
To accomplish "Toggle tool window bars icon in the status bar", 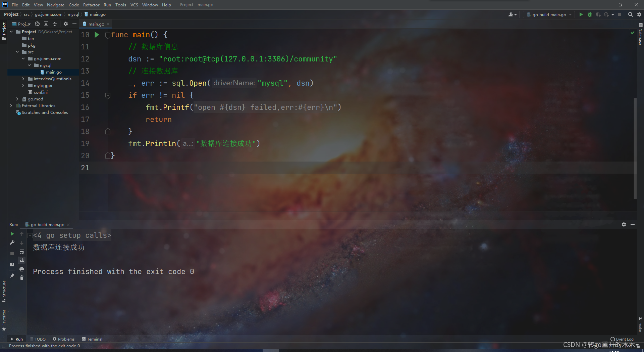I will coord(4,346).
